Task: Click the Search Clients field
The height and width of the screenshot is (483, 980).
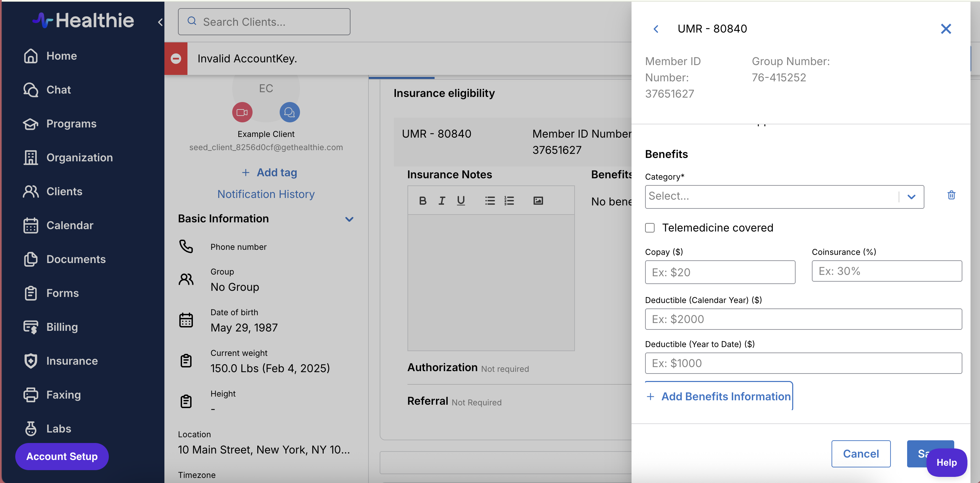Action: [x=264, y=22]
